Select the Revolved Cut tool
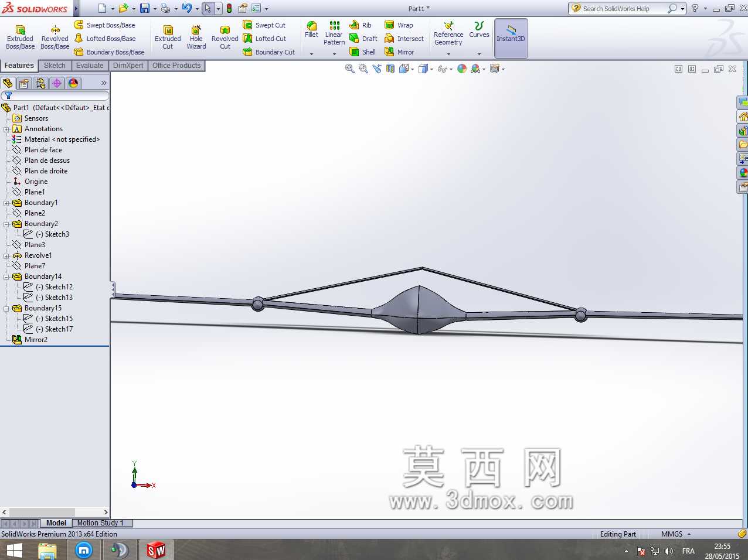The height and width of the screenshot is (560, 748). click(x=225, y=37)
